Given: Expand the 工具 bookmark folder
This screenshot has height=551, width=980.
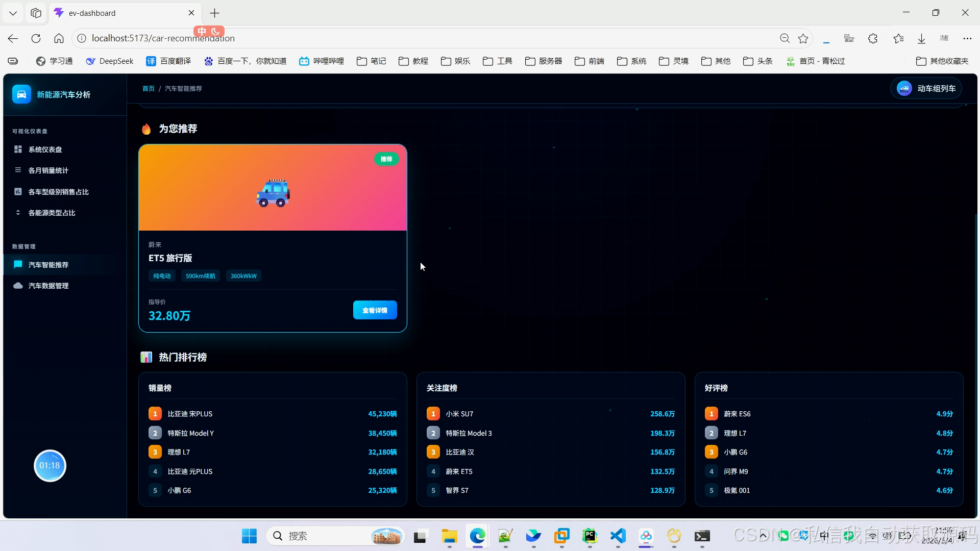Looking at the screenshot, I should pos(498,61).
